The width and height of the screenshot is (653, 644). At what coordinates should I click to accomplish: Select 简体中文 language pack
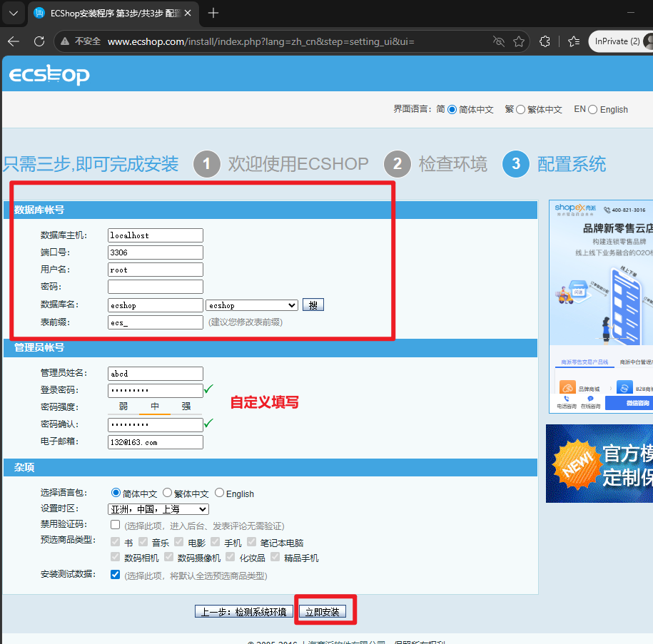116,493
